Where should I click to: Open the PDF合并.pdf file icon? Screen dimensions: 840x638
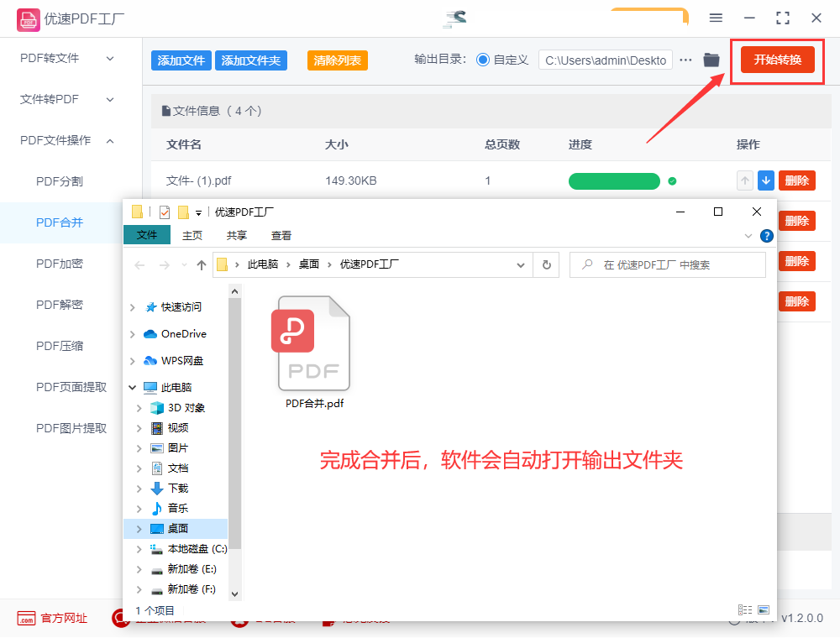click(x=314, y=343)
